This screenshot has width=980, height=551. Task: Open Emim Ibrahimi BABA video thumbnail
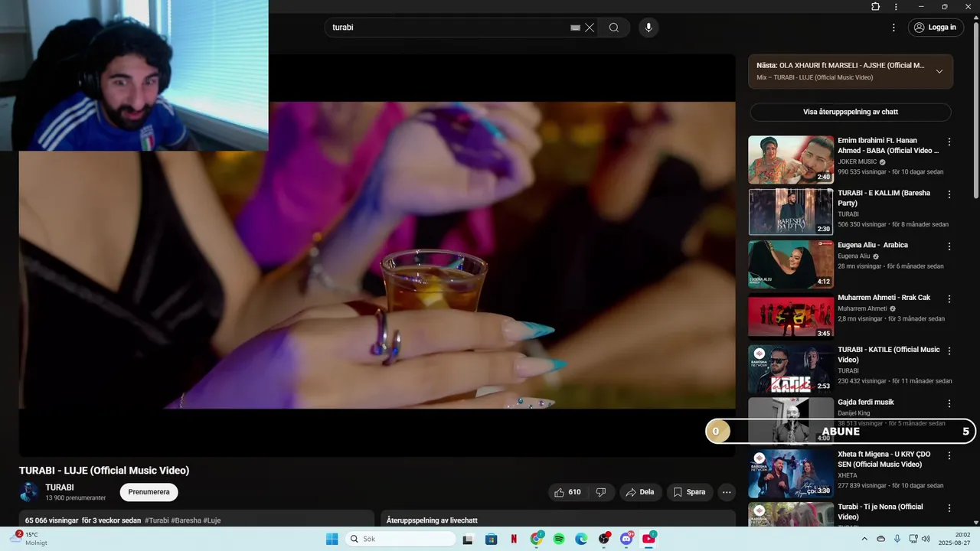[x=791, y=159]
